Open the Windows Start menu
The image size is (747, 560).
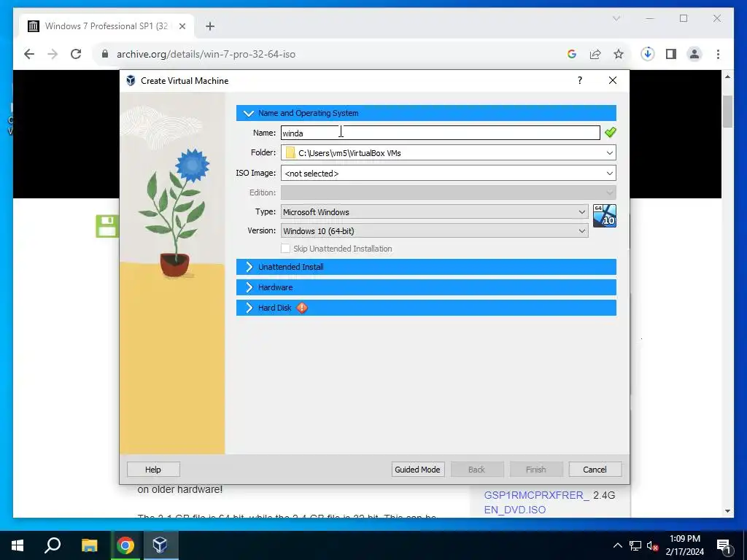(x=18, y=545)
